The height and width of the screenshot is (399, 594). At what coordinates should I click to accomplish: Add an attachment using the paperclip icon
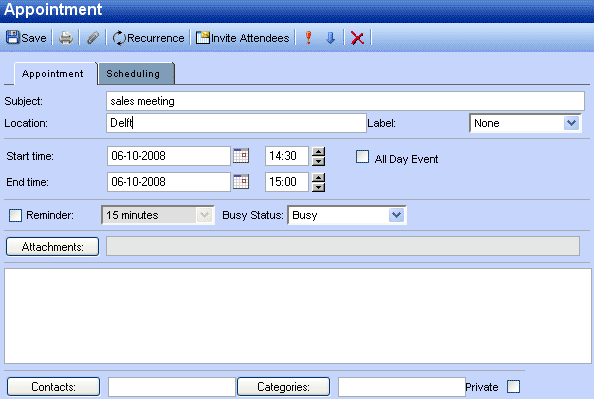tap(93, 38)
